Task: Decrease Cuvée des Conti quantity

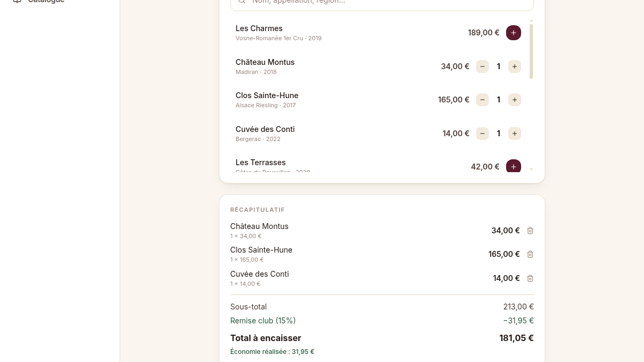Action: click(482, 134)
